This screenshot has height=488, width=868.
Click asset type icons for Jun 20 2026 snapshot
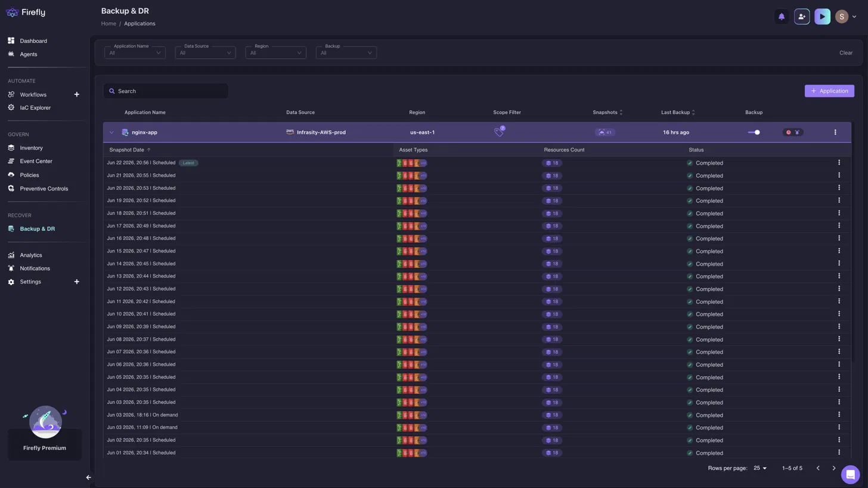pos(412,188)
